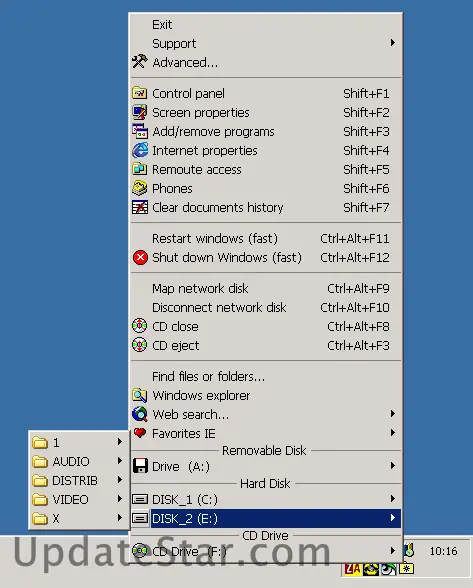Image resolution: width=473 pixels, height=588 pixels.
Task: Click the CD close disc icon
Action: click(x=140, y=326)
